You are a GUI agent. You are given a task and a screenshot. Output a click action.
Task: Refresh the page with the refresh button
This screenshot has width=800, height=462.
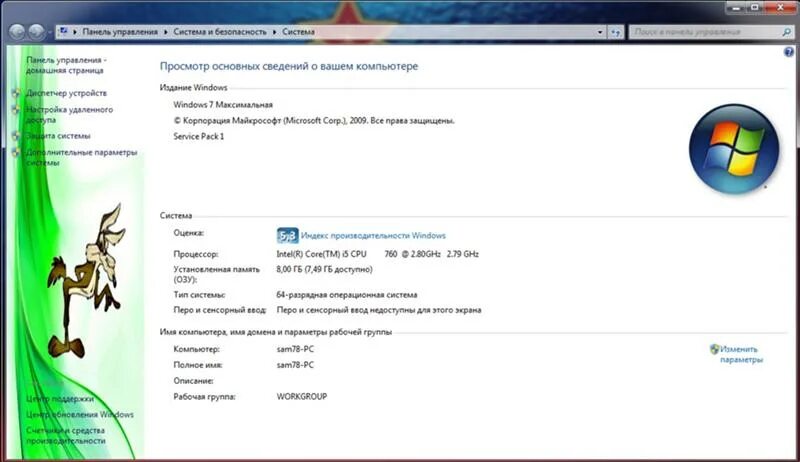pos(616,32)
